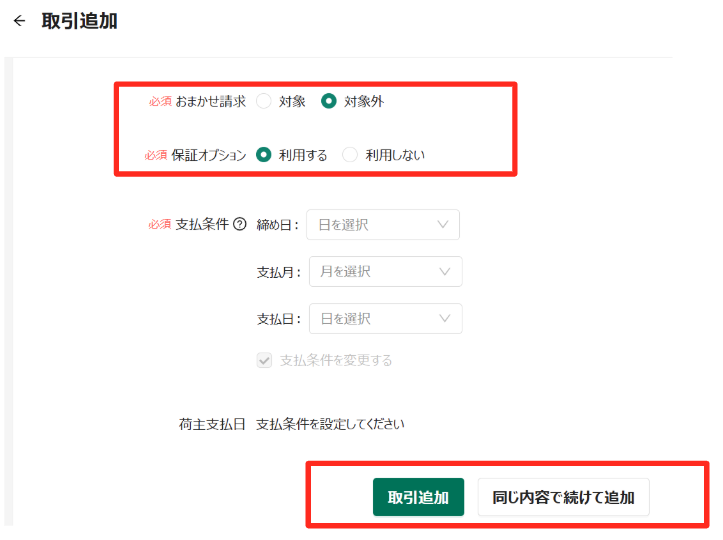The image size is (723, 540).
Task: Click the 同じ内容で続けて追加 button
Action: pyautogui.click(x=563, y=497)
